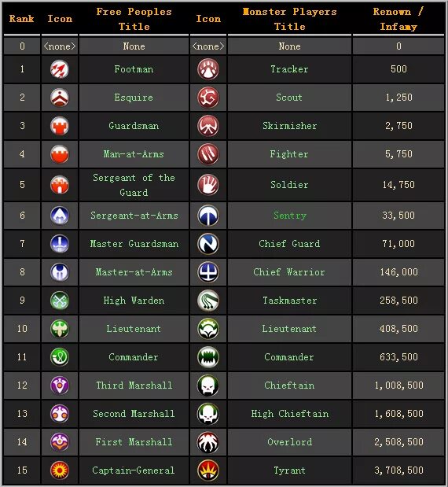This screenshot has width=448, height=487.
Task: Click the Free Peoples Title header
Action: (134, 19)
